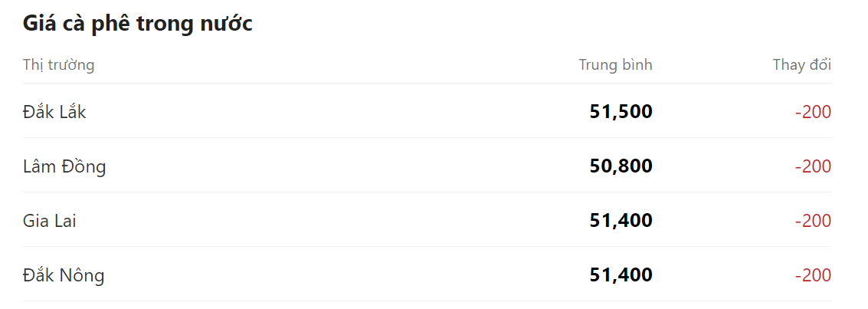
Task: Click Gia Lai's 51,400 average price
Action: [x=621, y=221]
